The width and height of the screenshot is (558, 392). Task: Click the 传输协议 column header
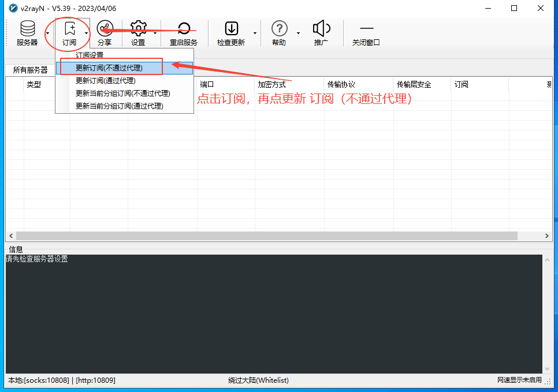pyautogui.click(x=341, y=85)
